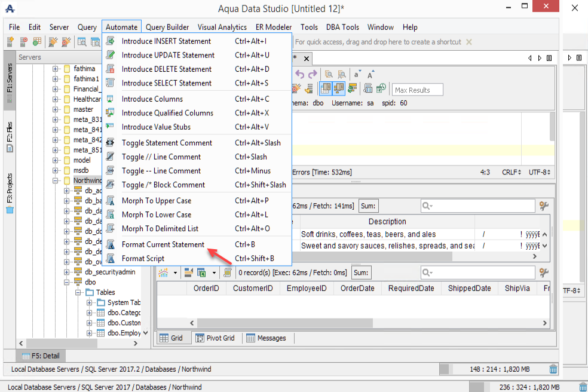Expand the fathima database node

(x=55, y=69)
